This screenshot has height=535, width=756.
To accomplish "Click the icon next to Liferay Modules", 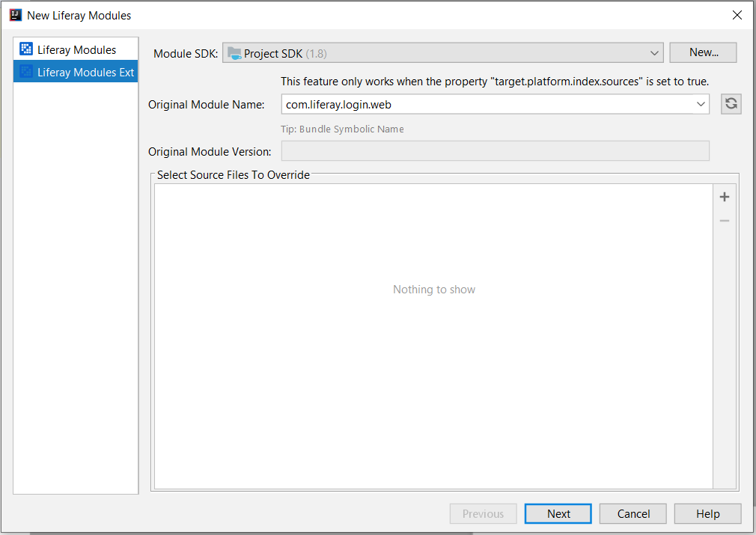I will coord(26,49).
